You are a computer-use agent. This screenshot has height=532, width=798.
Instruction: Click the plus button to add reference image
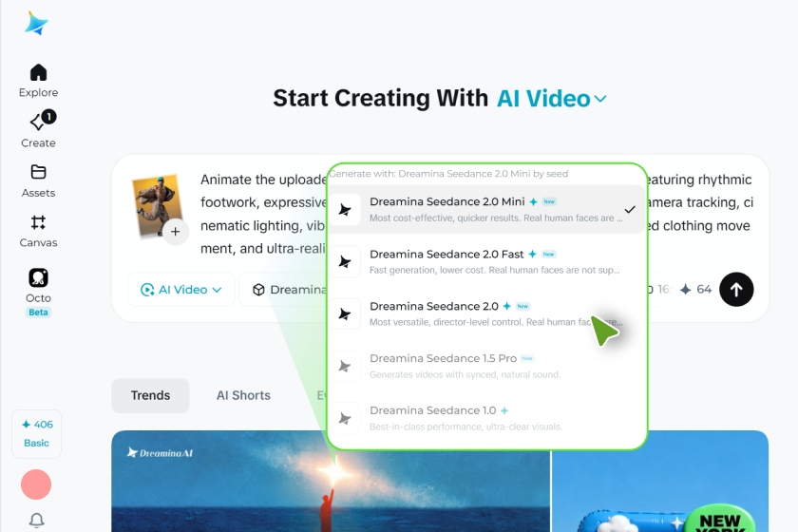pos(176,232)
